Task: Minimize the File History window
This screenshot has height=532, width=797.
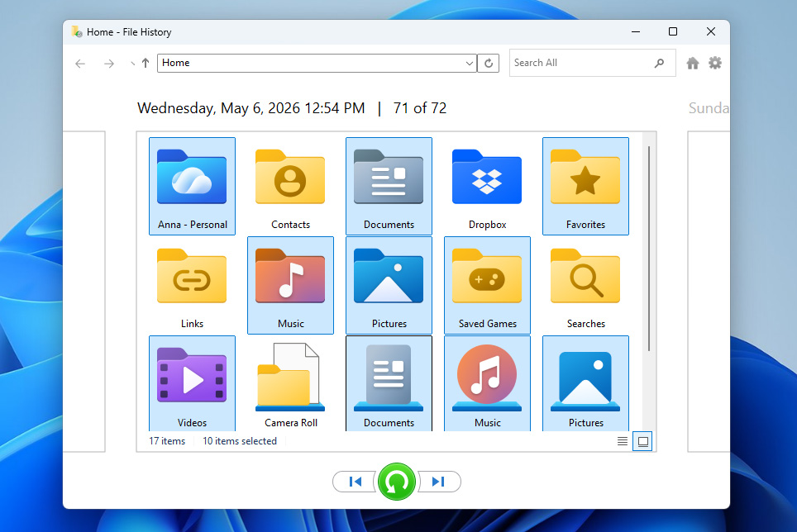Action: click(x=635, y=31)
